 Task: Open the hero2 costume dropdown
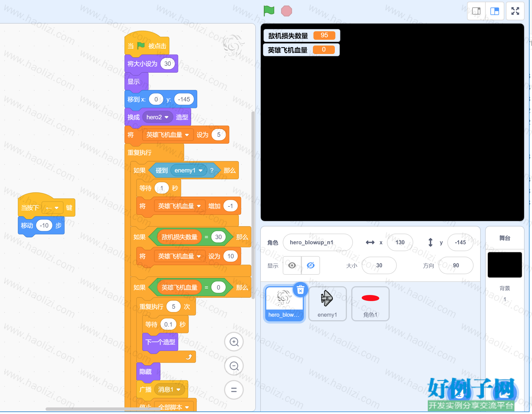(157, 117)
